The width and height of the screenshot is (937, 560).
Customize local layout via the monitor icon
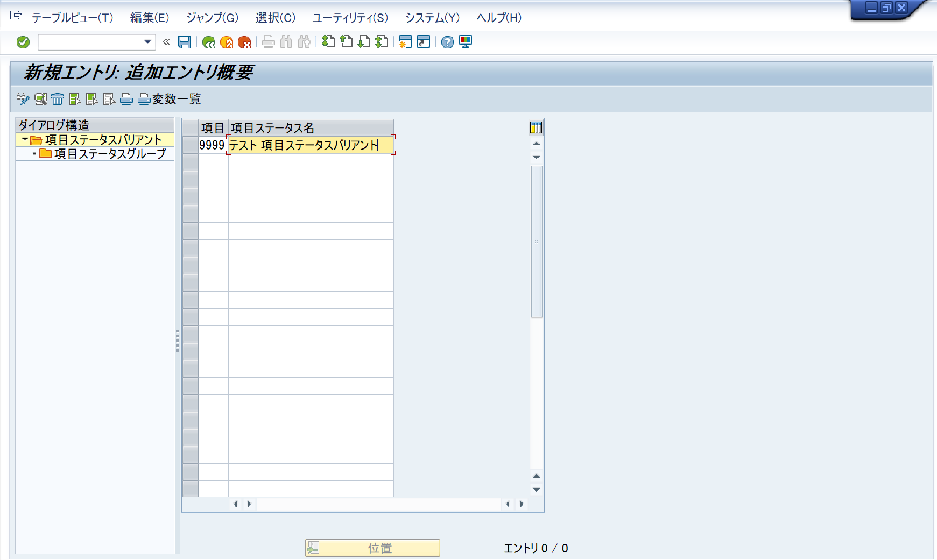click(x=464, y=42)
